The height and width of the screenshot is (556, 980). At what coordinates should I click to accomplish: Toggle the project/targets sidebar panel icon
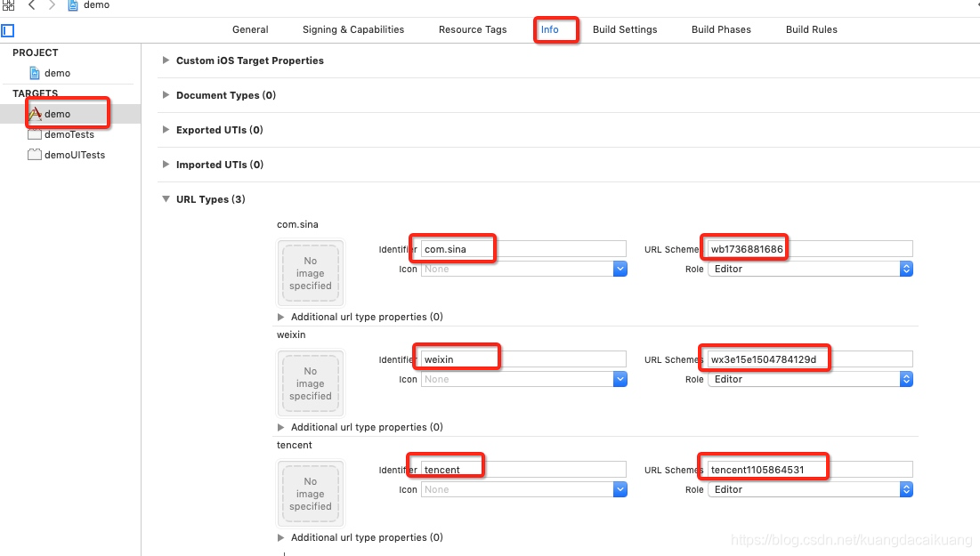(7, 30)
